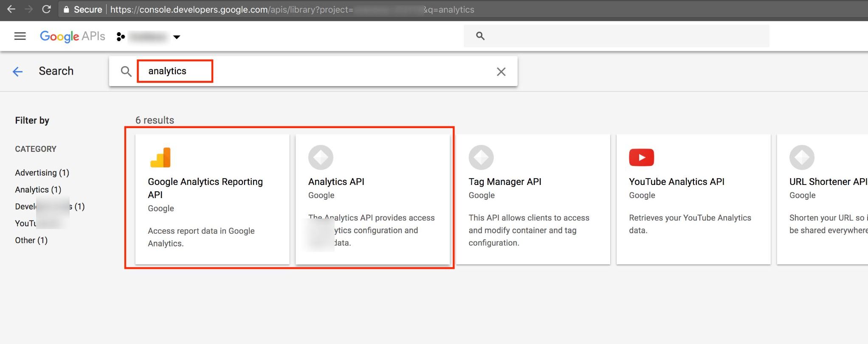The image size is (868, 344).
Task: Click the CATEGORY label
Action: point(36,149)
